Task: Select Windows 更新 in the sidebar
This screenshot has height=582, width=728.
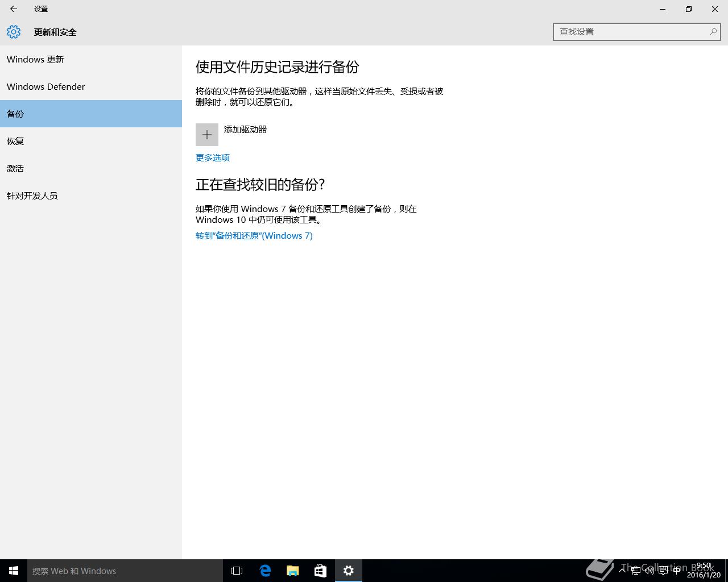Action: point(91,59)
